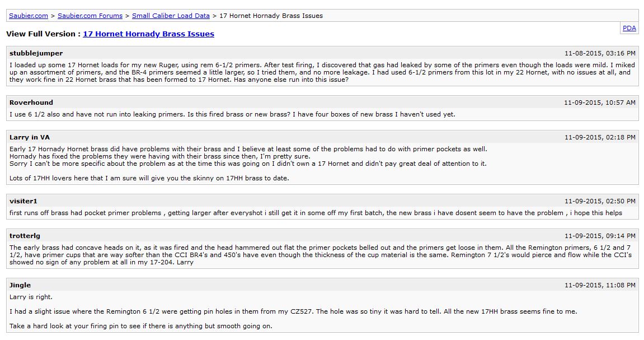This screenshot has width=644, height=340.
Task: Click the 17 Hornet Hornady Brass Issues title link
Action: click(x=148, y=34)
